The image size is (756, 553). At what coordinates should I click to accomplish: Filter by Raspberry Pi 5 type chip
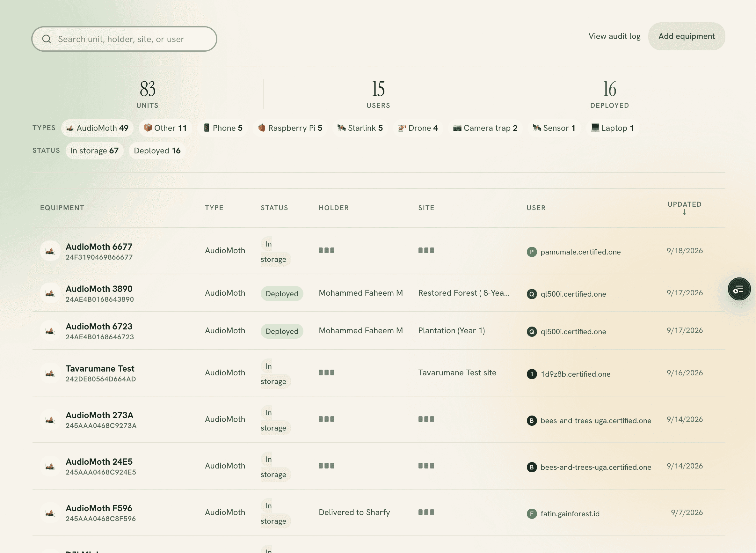click(290, 128)
